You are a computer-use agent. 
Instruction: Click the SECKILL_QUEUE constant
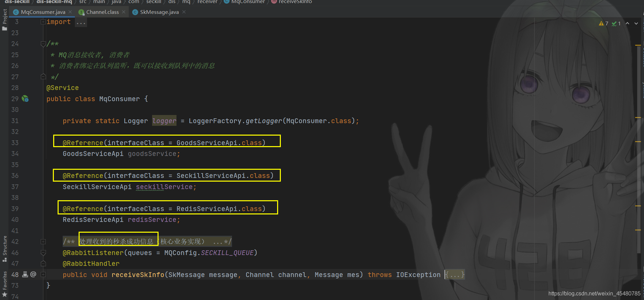[x=227, y=253]
